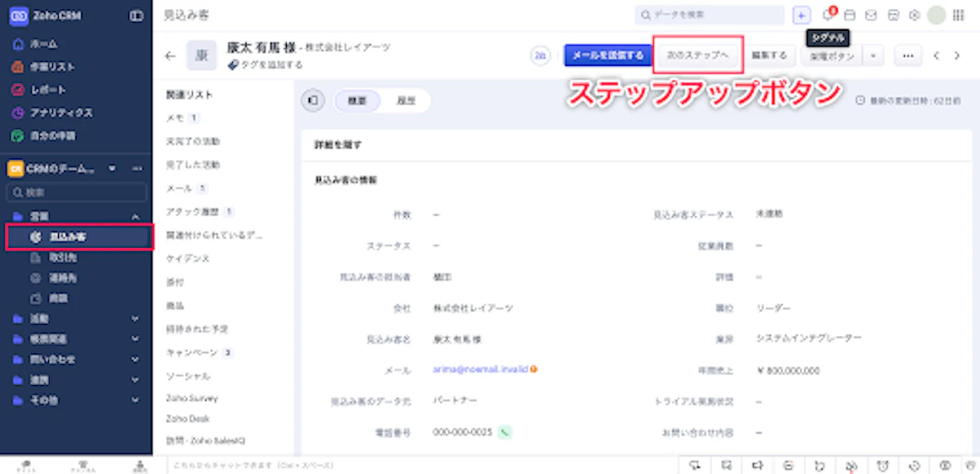Screen dimensions: 980x474
Task: Click the button left of the dropdown arrow
Action: coord(831,55)
